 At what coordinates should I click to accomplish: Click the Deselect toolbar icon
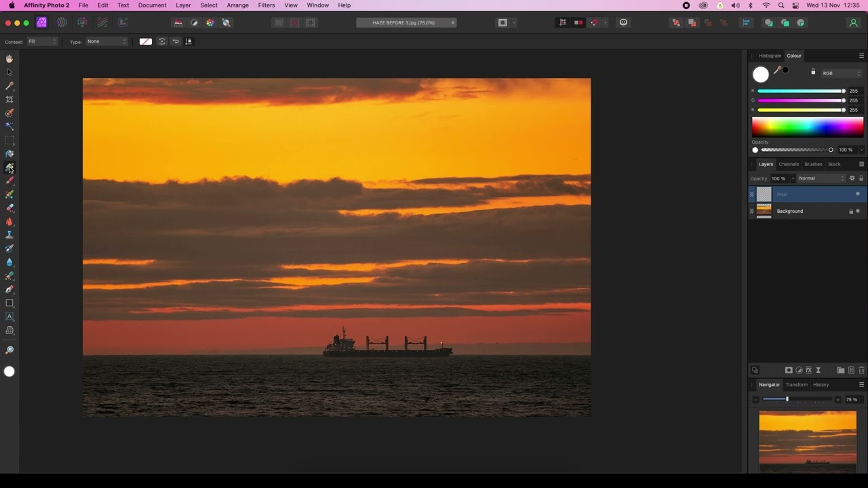pos(295,22)
